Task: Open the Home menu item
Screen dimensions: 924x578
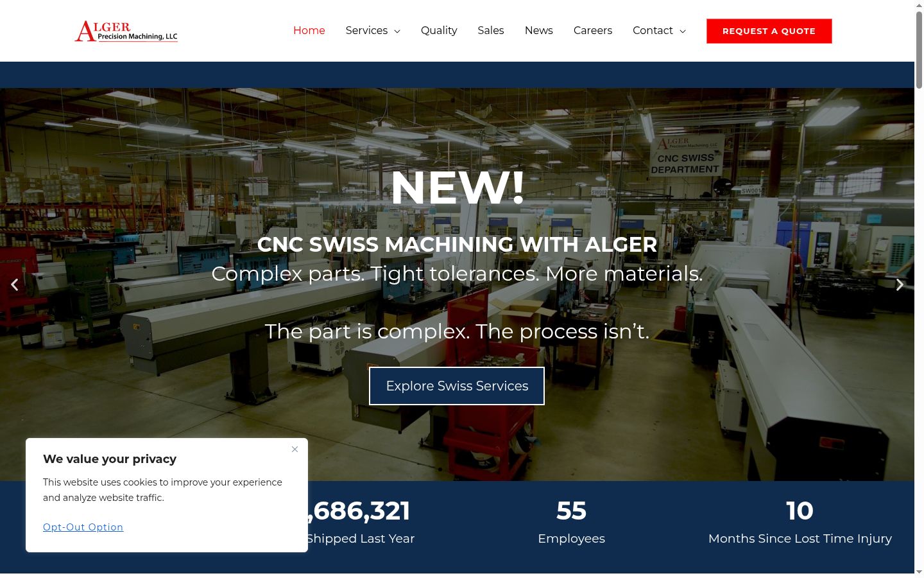Action: (309, 30)
